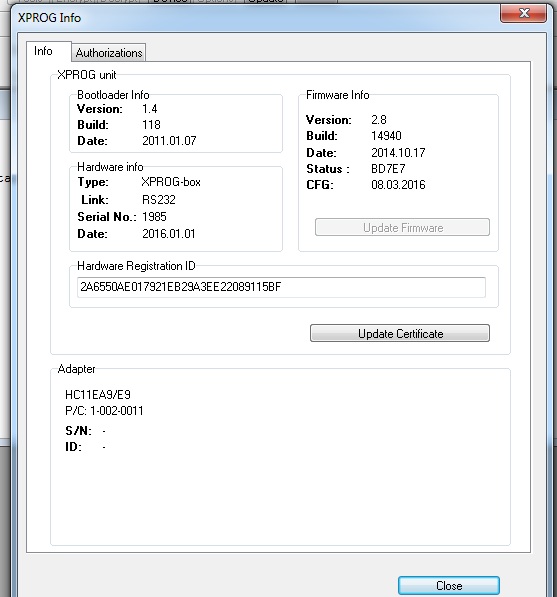The width and height of the screenshot is (557, 597).
Task: Click the XPROG Info title bar text
Action: pos(49,18)
